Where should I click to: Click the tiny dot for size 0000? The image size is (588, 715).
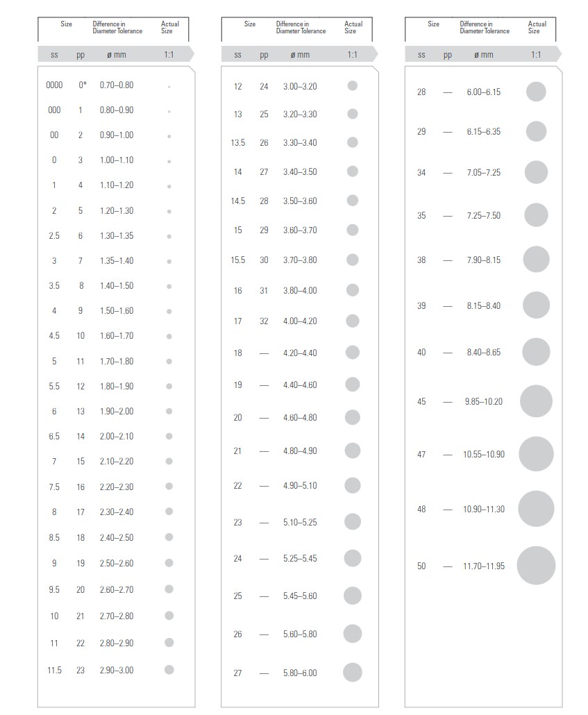(169, 86)
